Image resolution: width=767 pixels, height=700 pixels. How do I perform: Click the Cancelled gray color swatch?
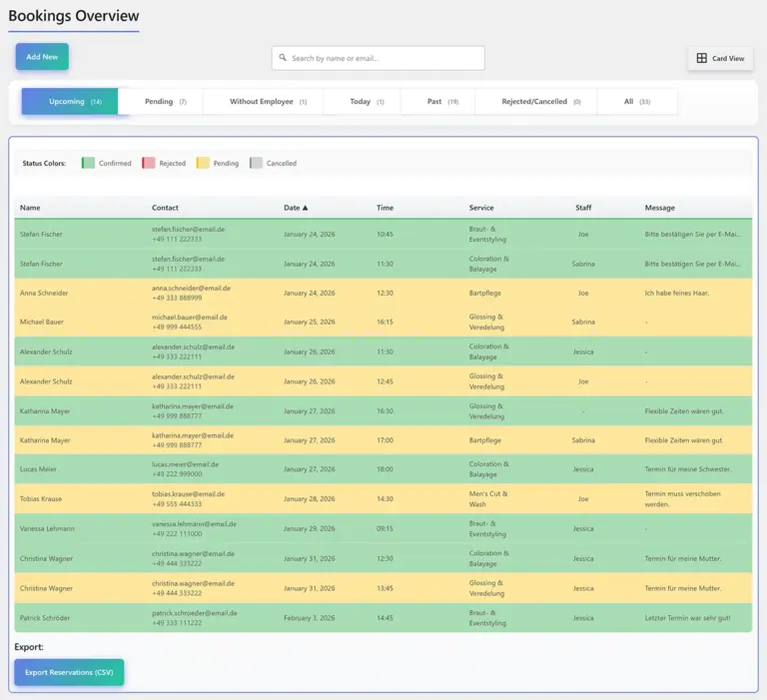tap(256, 163)
